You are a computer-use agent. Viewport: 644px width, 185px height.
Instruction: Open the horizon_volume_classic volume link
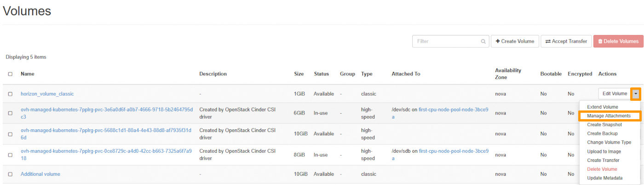tap(47, 94)
